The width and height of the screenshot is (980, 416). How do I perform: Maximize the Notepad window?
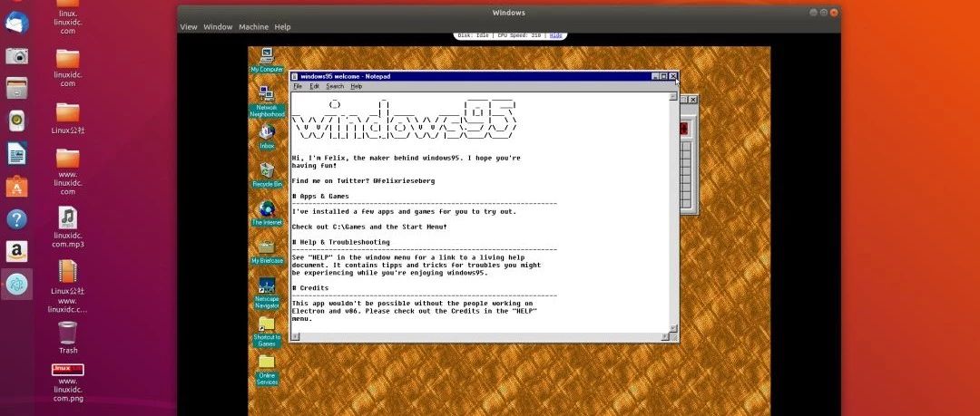(663, 76)
